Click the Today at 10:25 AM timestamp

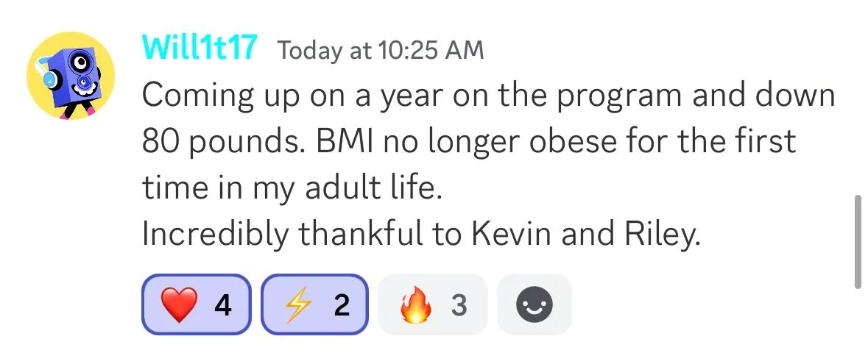pos(381,50)
